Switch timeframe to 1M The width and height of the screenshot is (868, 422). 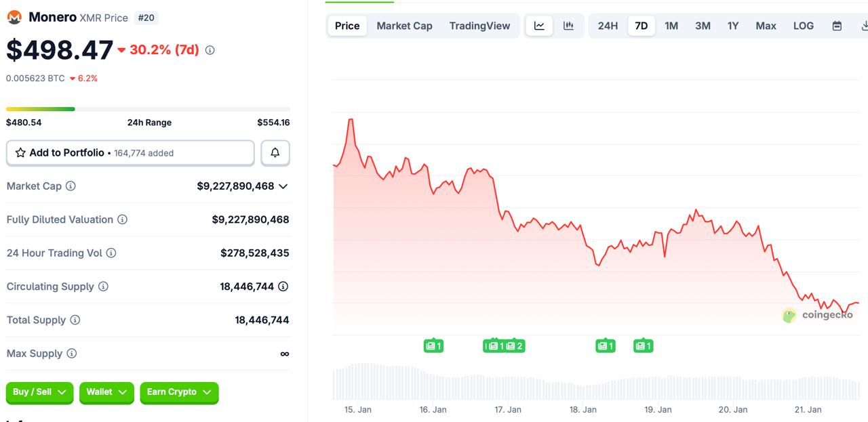[671, 25]
